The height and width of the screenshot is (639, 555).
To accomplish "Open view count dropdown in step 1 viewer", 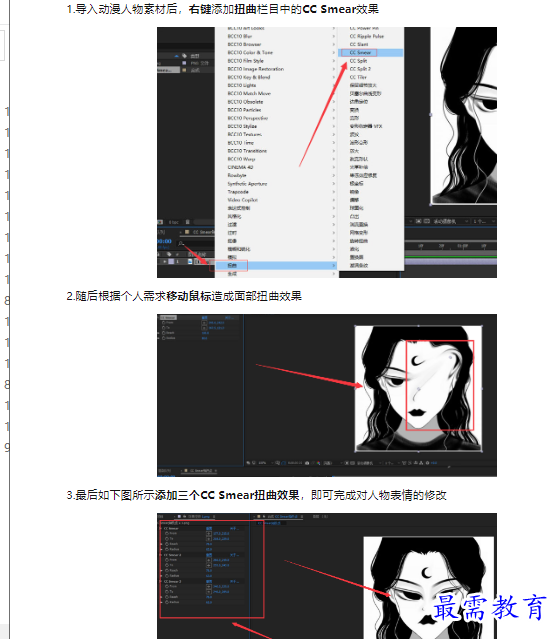I will point(484,221).
